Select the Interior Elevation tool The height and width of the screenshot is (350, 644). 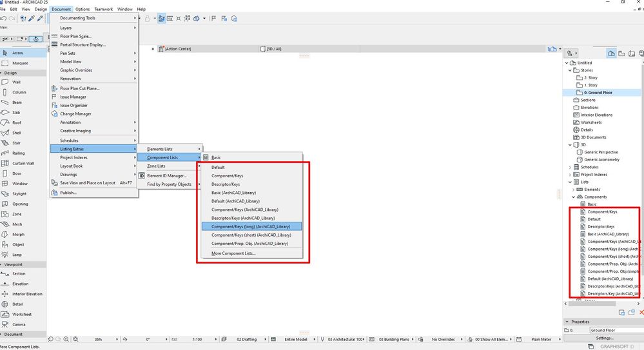coord(23,294)
